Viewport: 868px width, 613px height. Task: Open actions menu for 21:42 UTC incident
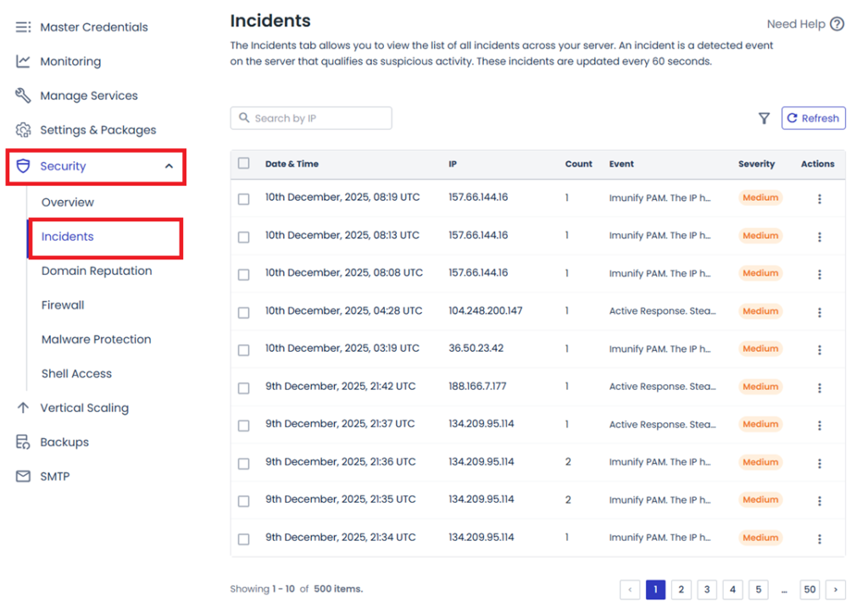(x=820, y=388)
